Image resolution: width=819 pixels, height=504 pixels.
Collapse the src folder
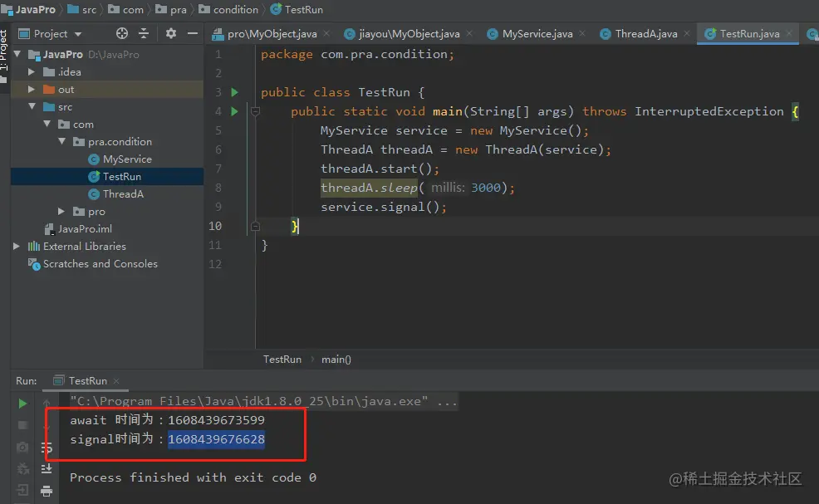point(32,106)
